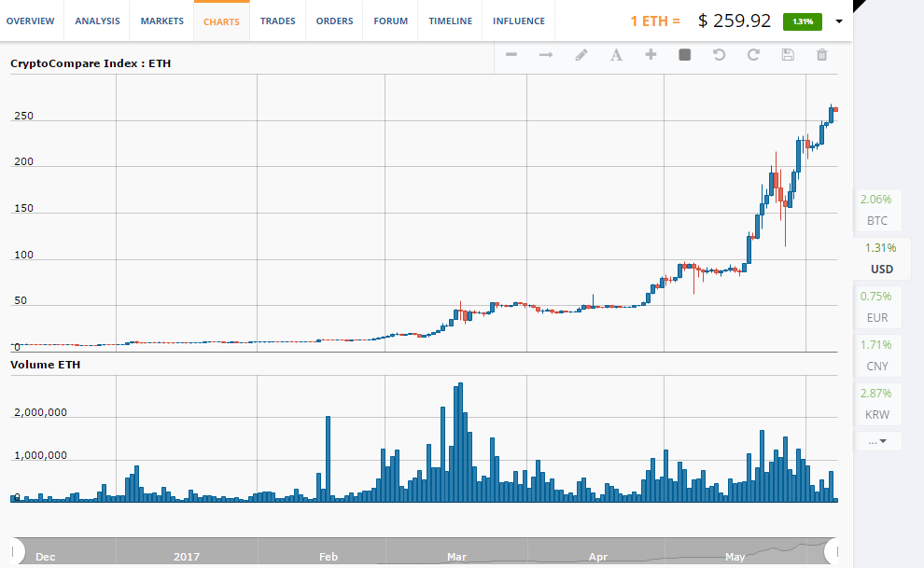Delete drawings with the trash icon
Viewport: 924px width, 568px height.
tap(822, 55)
